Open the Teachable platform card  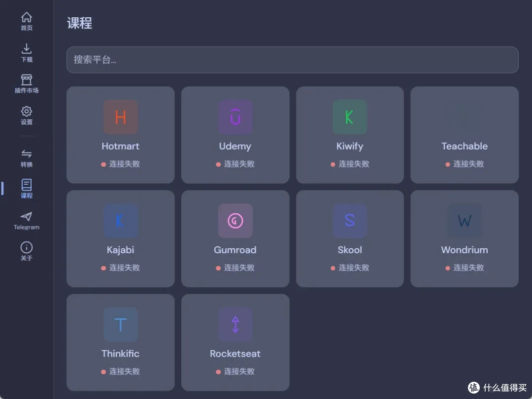tap(465, 135)
